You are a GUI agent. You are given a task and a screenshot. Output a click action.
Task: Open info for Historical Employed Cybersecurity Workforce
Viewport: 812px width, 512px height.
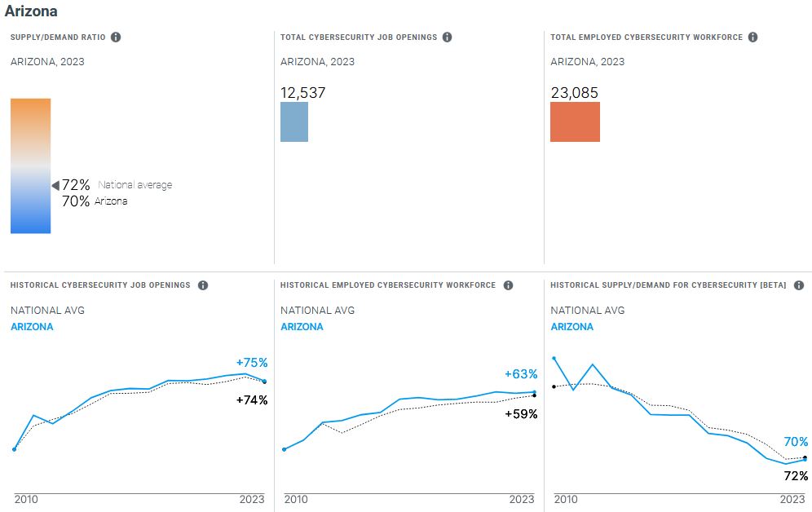(x=508, y=285)
